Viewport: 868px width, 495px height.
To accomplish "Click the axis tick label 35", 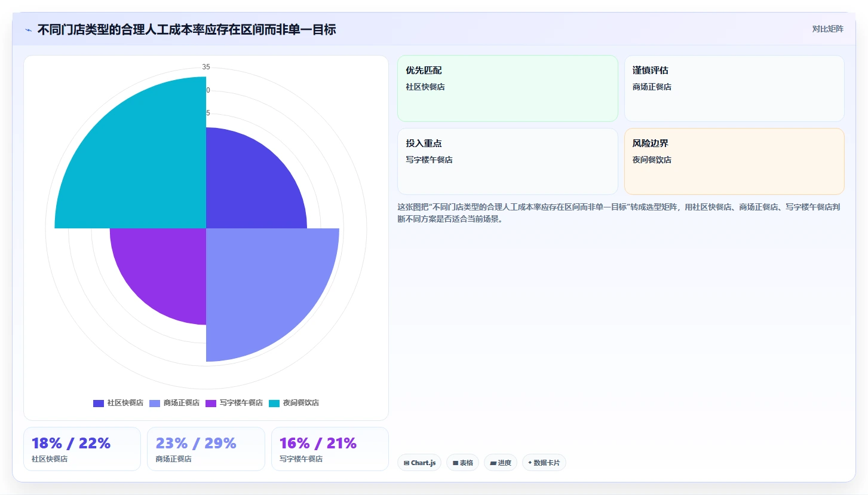I will coord(206,67).
